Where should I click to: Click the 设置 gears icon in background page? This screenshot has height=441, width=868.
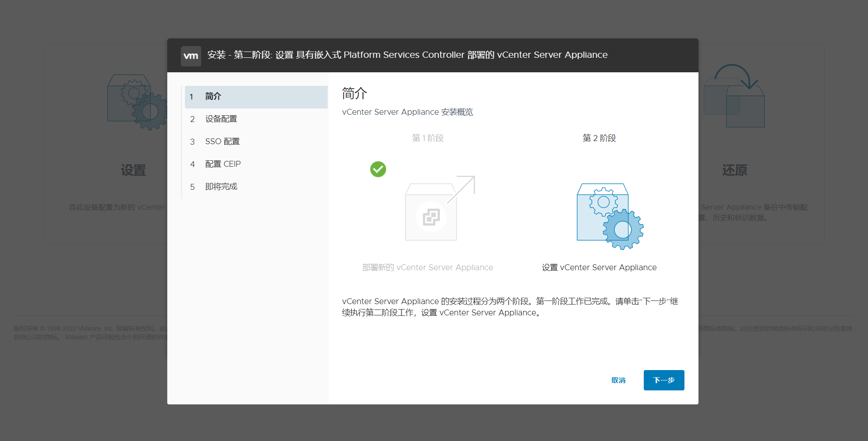[137, 102]
